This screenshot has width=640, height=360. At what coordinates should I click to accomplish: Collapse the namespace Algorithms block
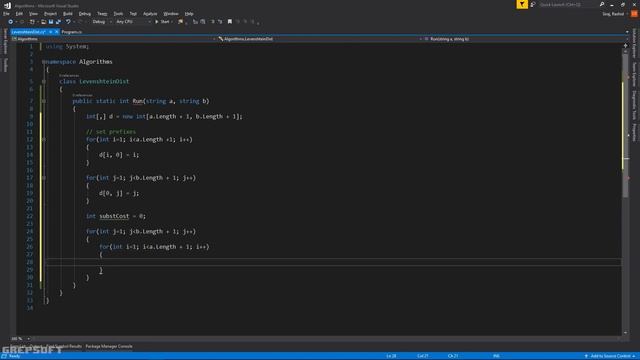tap(44, 62)
